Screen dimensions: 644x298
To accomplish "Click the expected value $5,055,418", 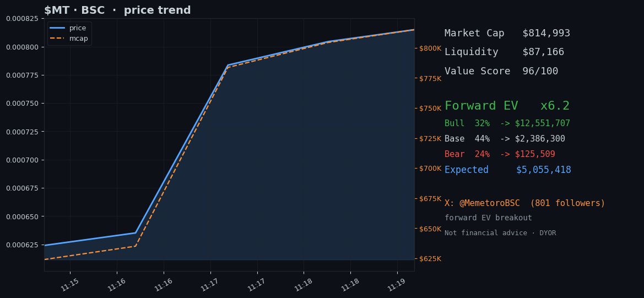I will pos(543,170).
